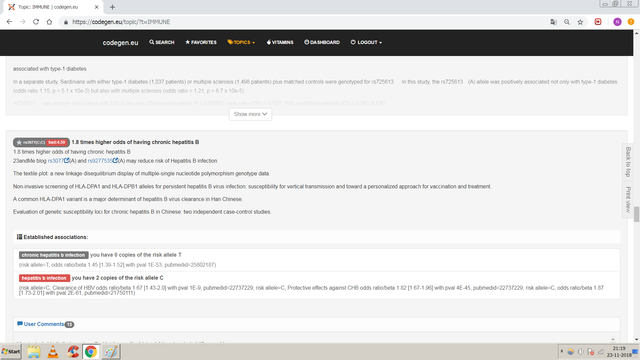
Task: Click the Back to top side tab
Action: [628, 162]
